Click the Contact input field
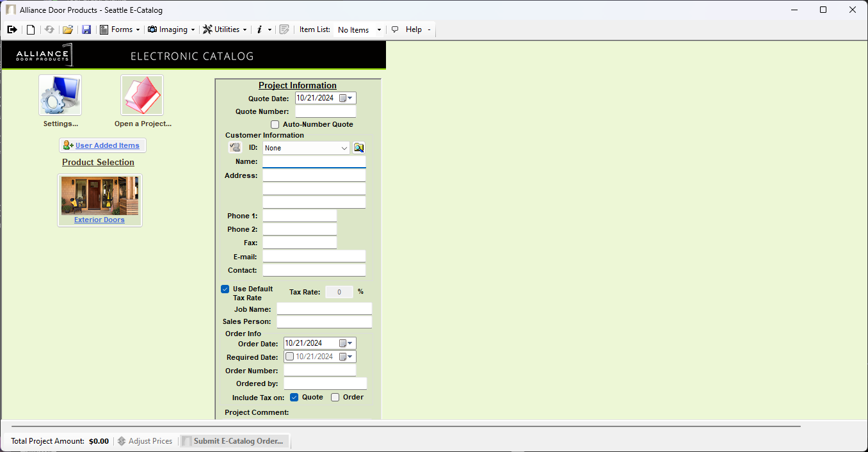 coord(314,270)
